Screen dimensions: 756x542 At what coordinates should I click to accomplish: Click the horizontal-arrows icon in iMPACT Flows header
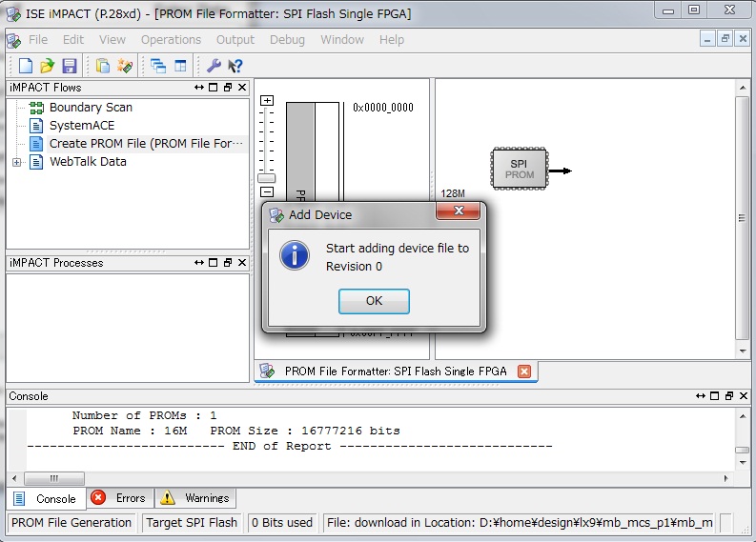(x=198, y=88)
